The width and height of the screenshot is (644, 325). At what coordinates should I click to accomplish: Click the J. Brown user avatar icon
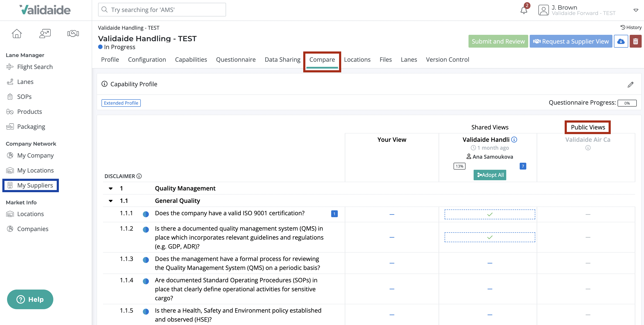coord(543,10)
